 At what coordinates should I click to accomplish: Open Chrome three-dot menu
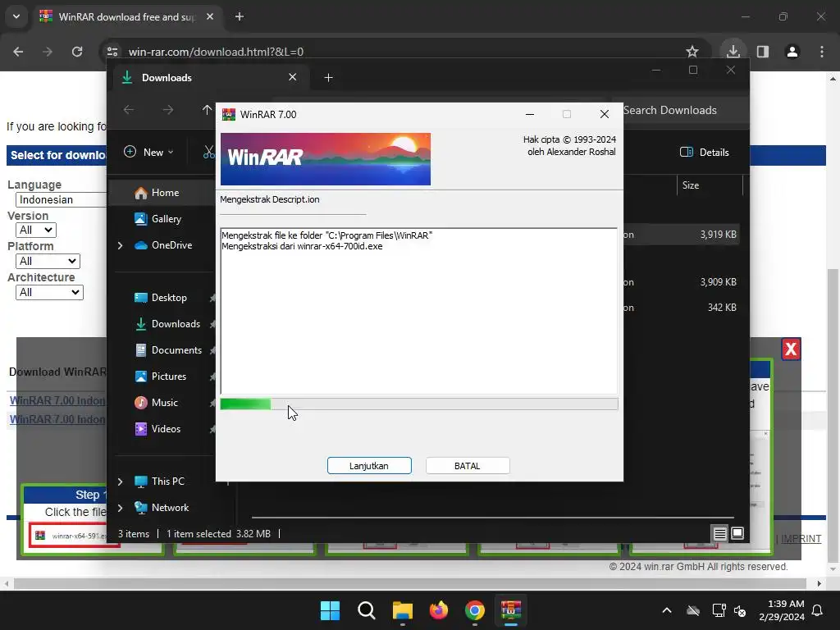pos(822,52)
